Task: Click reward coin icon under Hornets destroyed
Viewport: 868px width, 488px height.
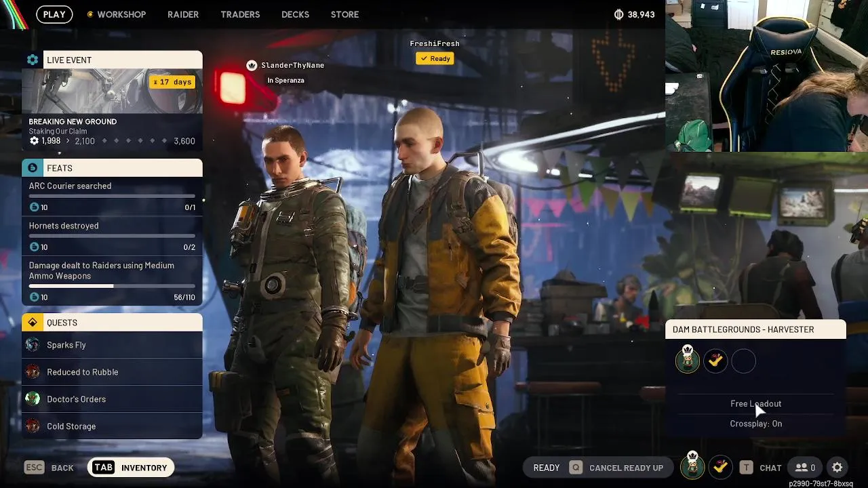Action: pos(35,247)
